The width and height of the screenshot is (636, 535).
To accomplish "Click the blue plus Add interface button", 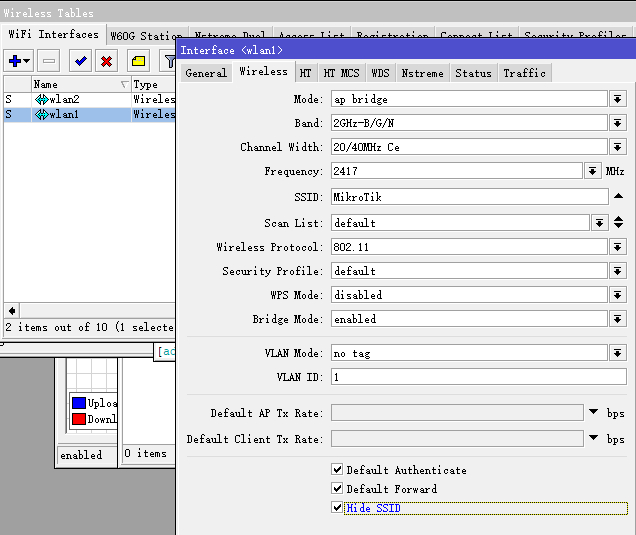I will [x=19, y=61].
